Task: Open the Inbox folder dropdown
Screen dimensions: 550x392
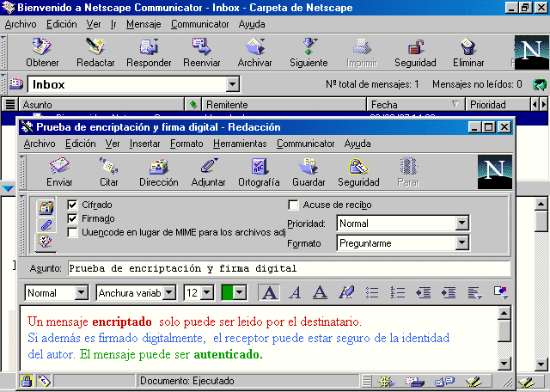Action: pyautogui.click(x=232, y=84)
